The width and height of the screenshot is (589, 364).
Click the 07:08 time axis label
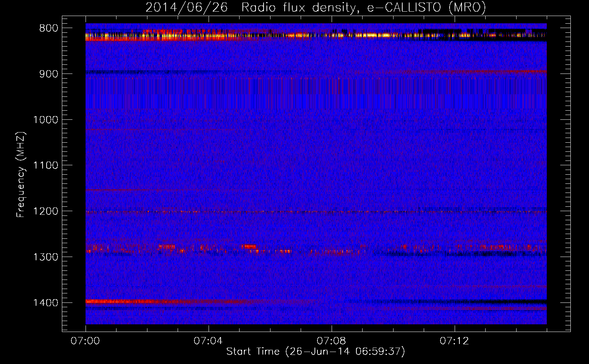pos(331,341)
